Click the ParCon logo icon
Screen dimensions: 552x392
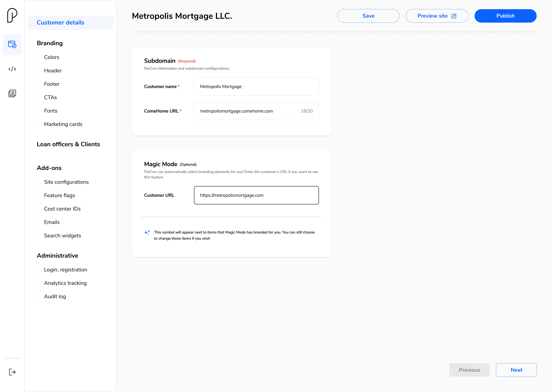click(12, 15)
